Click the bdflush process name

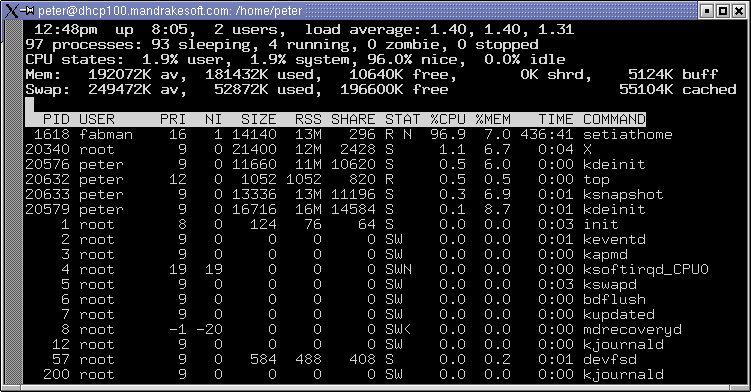click(614, 300)
